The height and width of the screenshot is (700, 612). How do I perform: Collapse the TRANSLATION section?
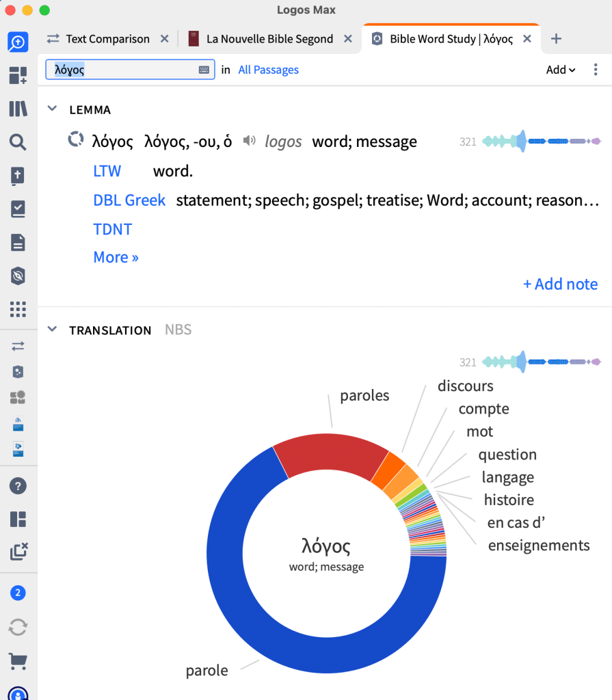pos(51,329)
